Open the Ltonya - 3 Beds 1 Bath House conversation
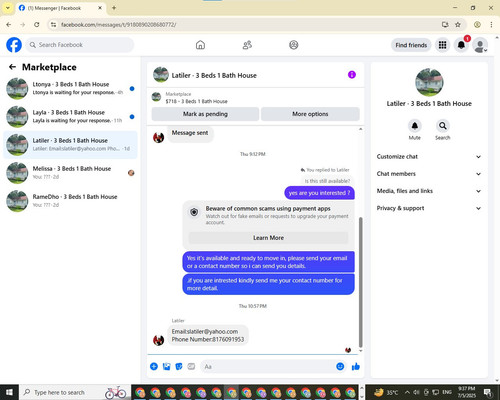This screenshot has height=400, width=500. (x=70, y=89)
